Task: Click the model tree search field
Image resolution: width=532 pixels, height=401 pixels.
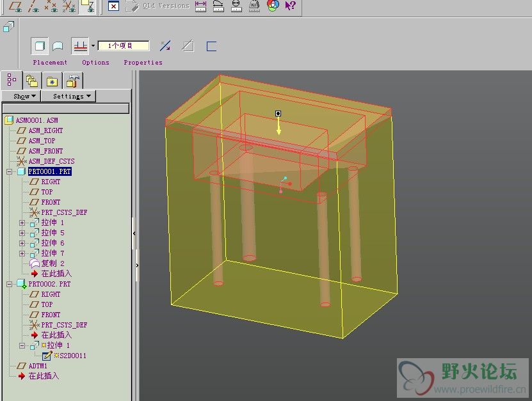Action: [66, 109]
